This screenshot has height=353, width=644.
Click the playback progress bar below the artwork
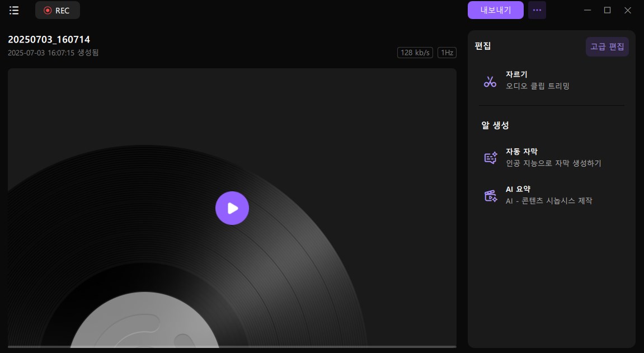232,347
